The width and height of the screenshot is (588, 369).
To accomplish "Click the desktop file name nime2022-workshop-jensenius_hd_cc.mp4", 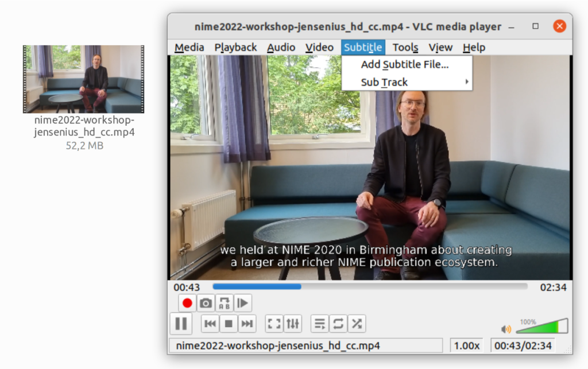I will pyautogui.click(x=84, y=126).
